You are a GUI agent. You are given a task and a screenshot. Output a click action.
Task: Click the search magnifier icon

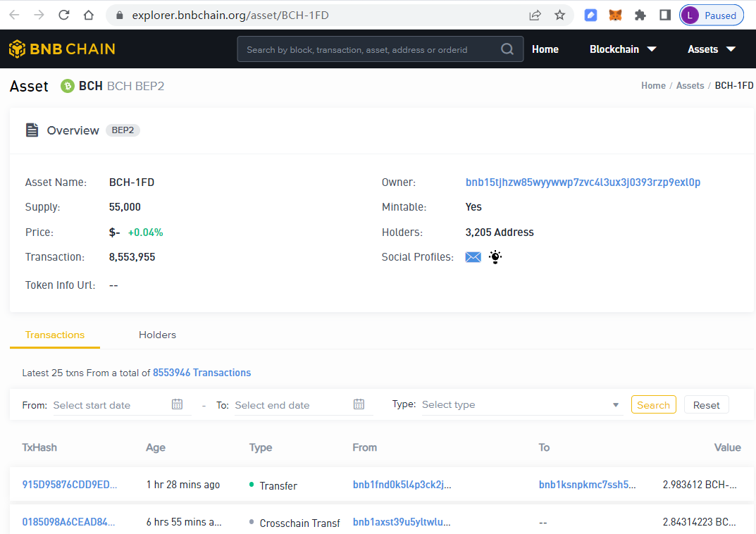point(507,49)
